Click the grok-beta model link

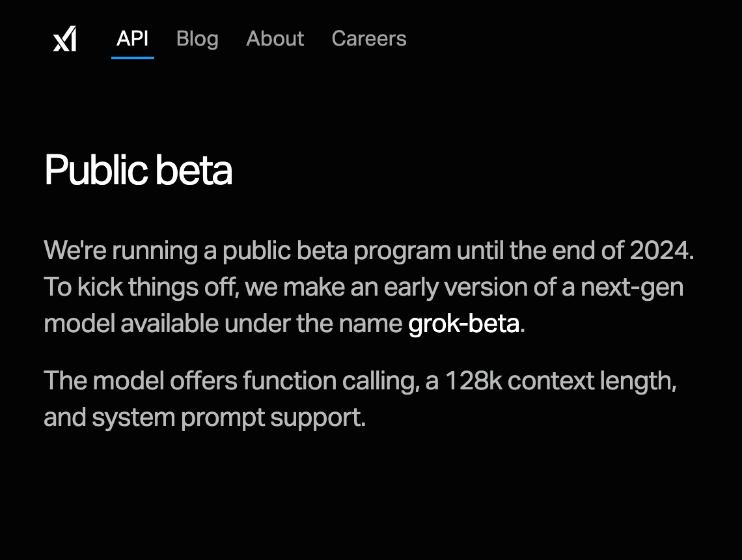[x=463, y=324]
